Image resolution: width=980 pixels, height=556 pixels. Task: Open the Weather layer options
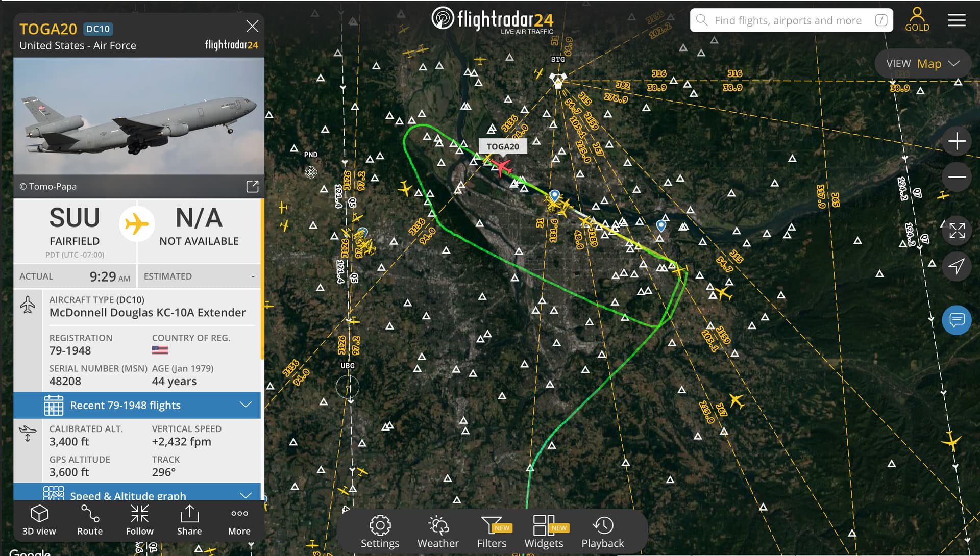(x=438, y=532)
